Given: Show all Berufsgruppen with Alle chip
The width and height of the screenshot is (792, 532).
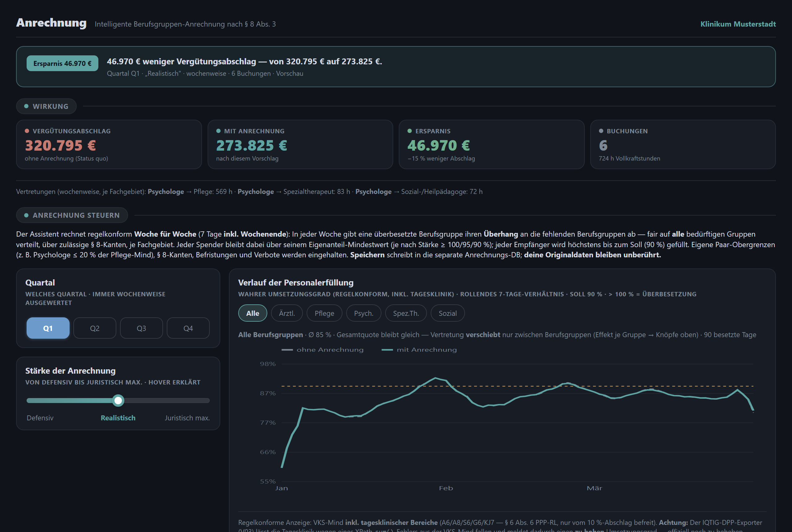Looking at the screenshot, I should (252, 313).
